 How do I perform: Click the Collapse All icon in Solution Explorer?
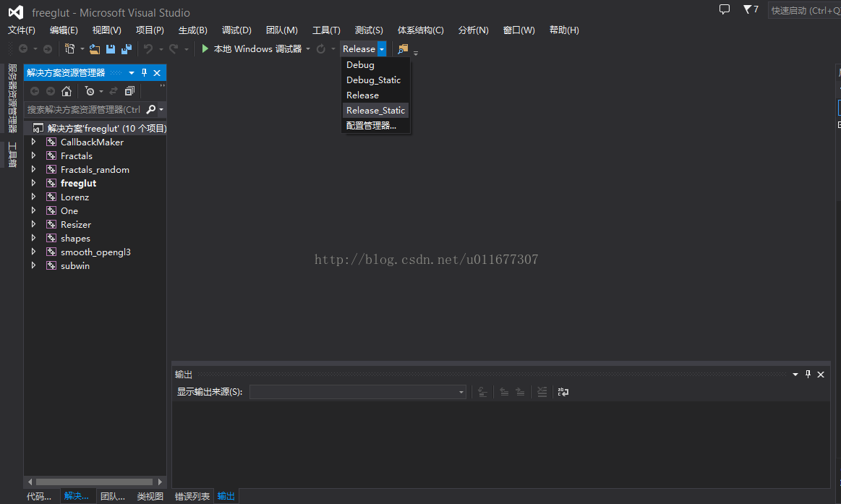pyautogui.click(x=129, y=91)
